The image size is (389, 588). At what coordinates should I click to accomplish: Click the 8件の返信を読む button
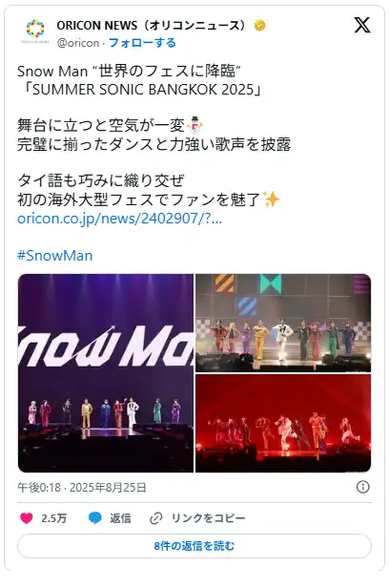[194, 546]
